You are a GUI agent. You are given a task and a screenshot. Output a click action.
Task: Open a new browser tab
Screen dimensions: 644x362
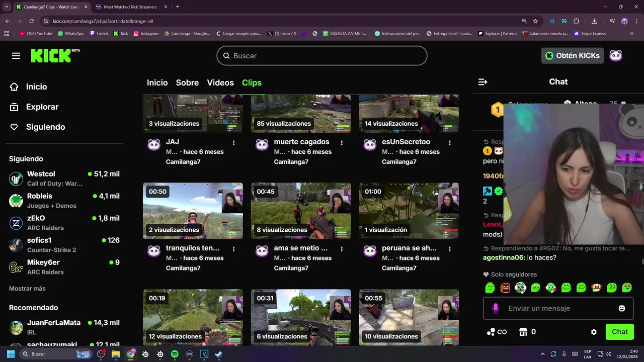[x=178, y=7]
